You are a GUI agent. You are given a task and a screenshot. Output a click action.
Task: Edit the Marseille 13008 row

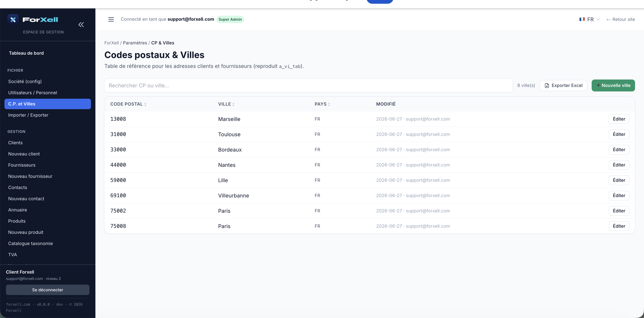[619, 119]
